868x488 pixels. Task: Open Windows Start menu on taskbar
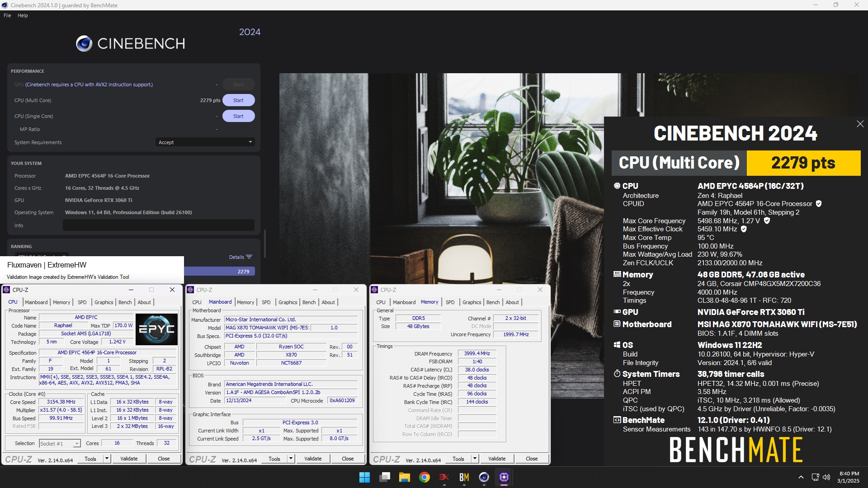tap(364, 477)
